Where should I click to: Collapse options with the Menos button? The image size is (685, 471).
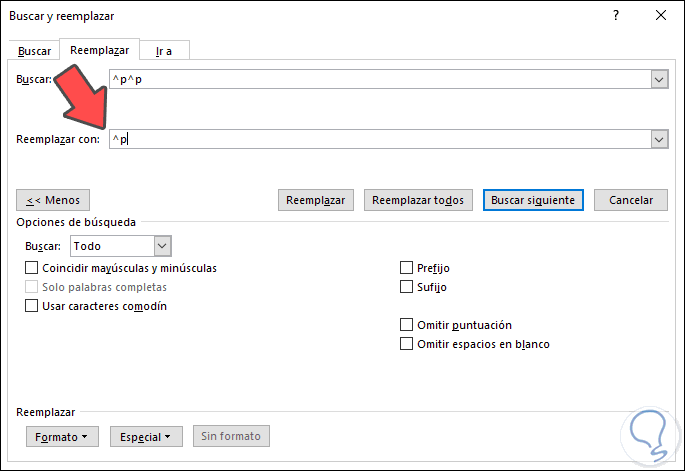click(54, 200)
